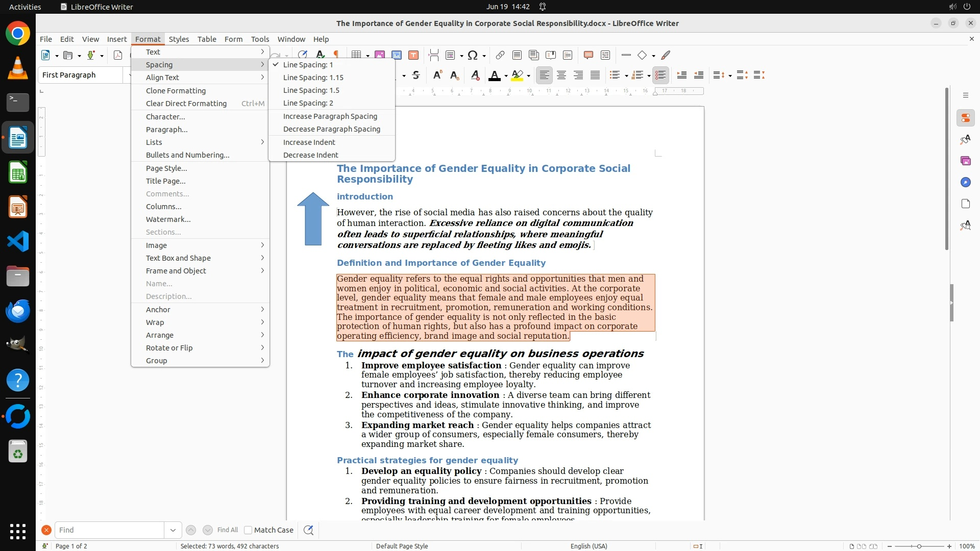980x551 pixels.
Task: Click the Find All button
Action: (227, 530)
